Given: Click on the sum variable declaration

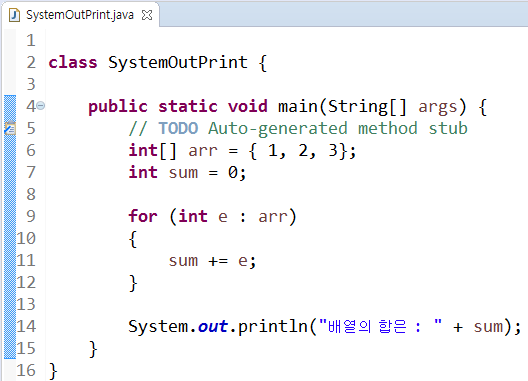Looking at the screenshot, I should tap(183, 173).
